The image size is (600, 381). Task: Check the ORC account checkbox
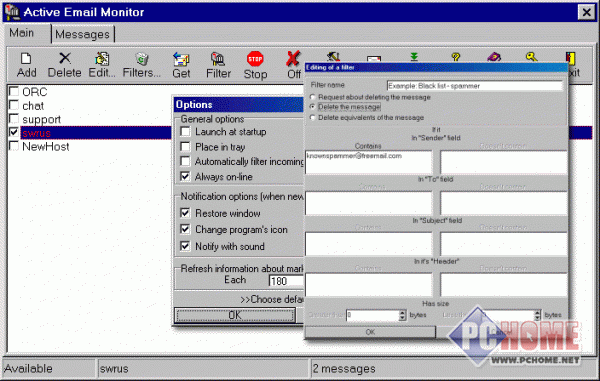(x=14, y=91)
